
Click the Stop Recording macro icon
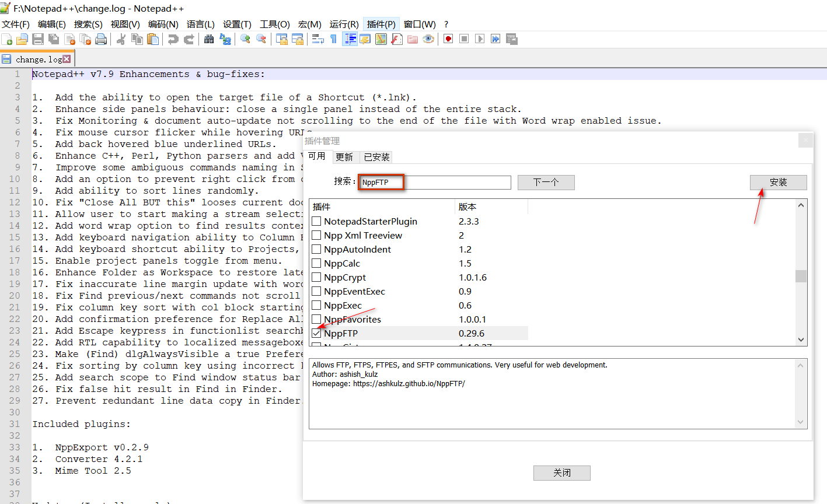point(464,39)
